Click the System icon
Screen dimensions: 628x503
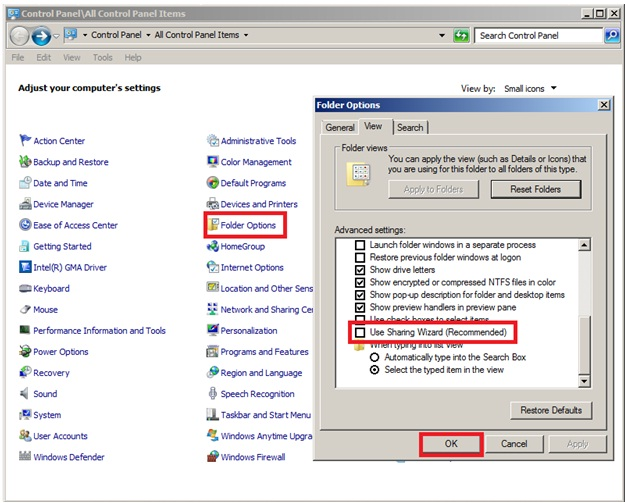point(25,414)
